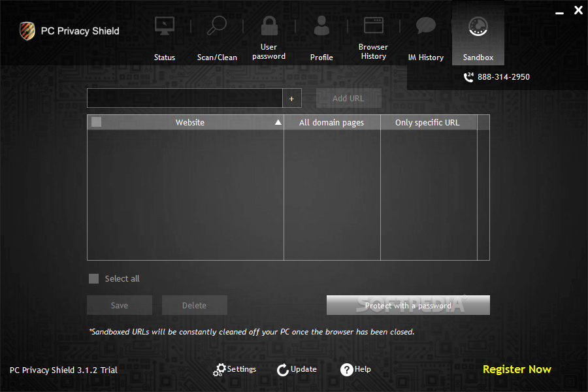Switch to the Profile tab label
The width and height of the screenshot is (588, 392).
pyautogui.click(x=321, y=57)
